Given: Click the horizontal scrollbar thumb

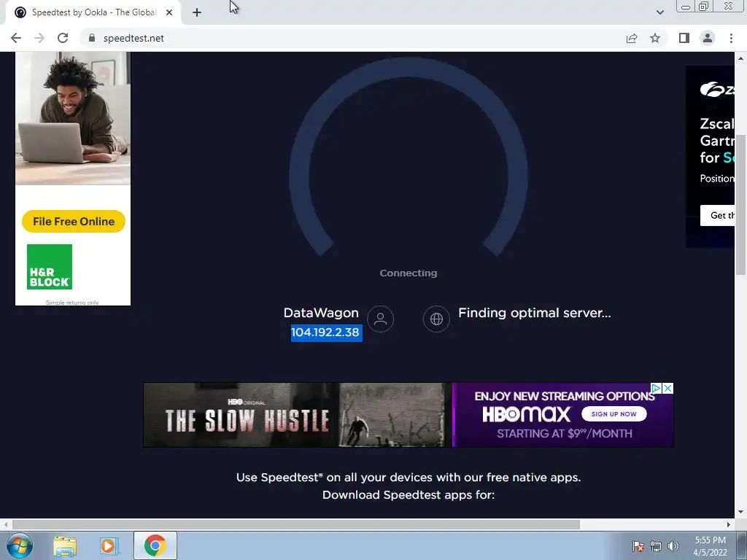Looking at the screenshot, I should click(296, 525).
